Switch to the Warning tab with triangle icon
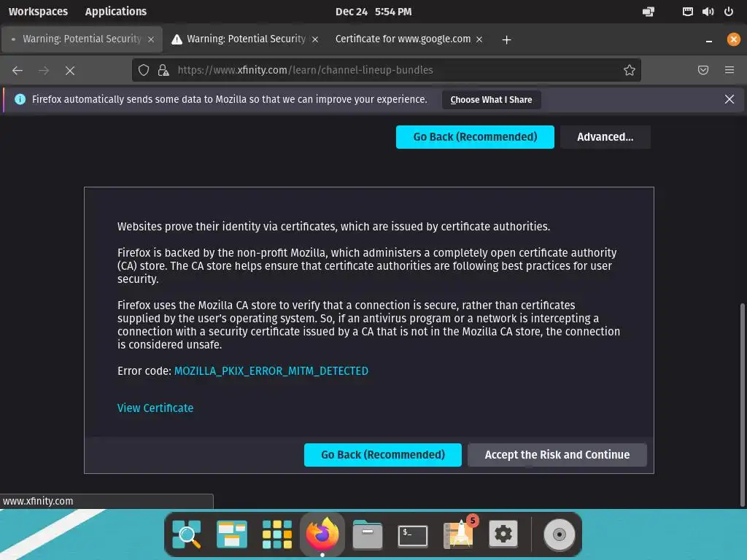The height and width of the screenshot is (560, 747). 245,39
